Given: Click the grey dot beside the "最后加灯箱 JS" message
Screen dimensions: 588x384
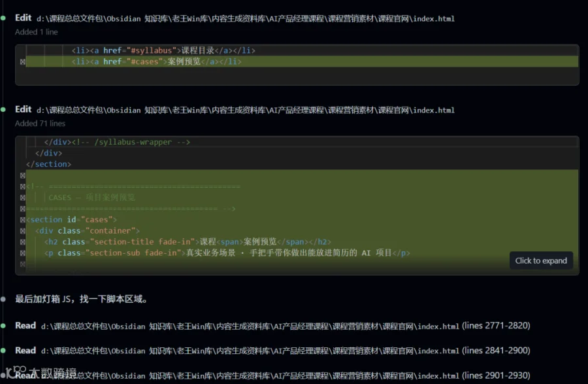Looking at the screenshot, I should (3, 299).
